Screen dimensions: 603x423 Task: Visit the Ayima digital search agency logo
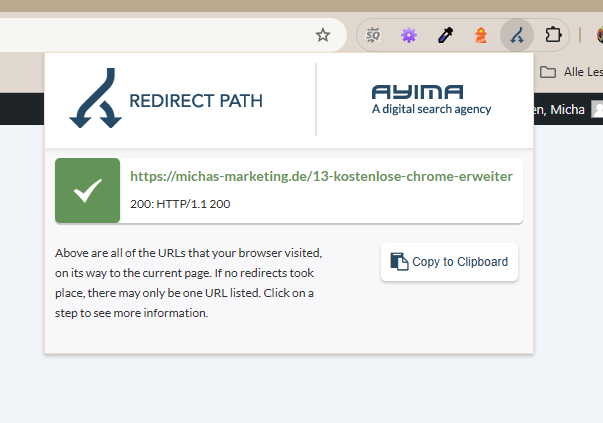click(431, 100)
